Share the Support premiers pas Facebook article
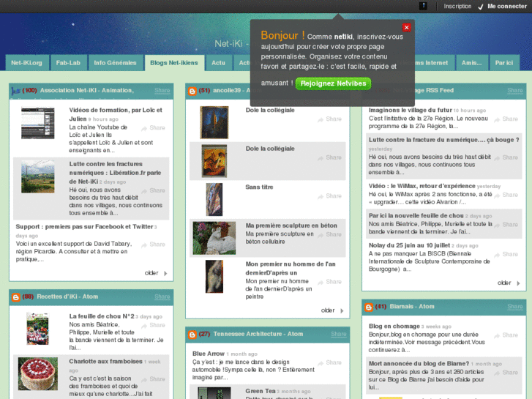The image size is (532, 399). pos(153,245)
